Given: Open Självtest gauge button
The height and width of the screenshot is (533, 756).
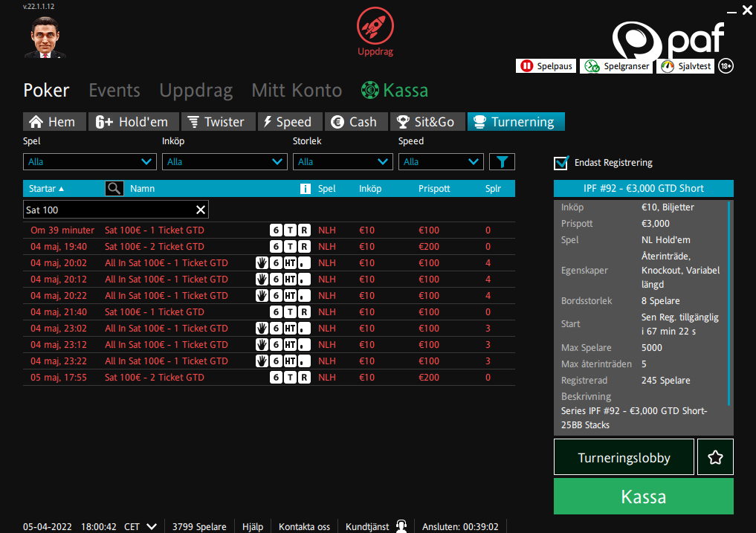Looking at the screenshot, I should (685, 66).
